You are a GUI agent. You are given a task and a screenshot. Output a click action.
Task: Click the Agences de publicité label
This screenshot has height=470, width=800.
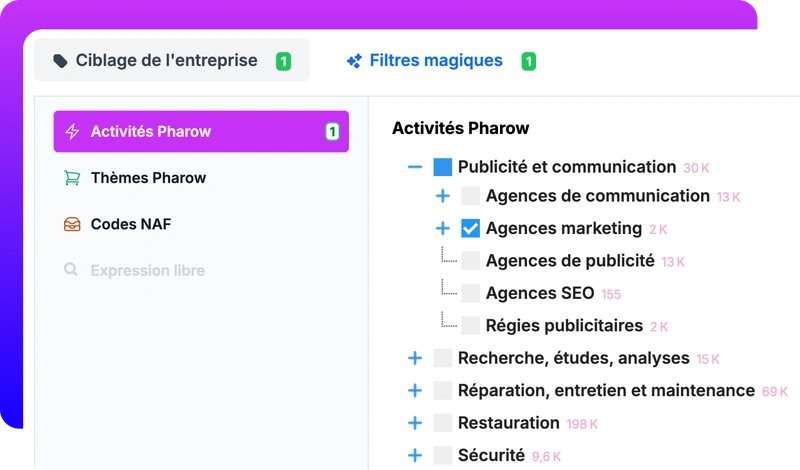coord(570,261)
